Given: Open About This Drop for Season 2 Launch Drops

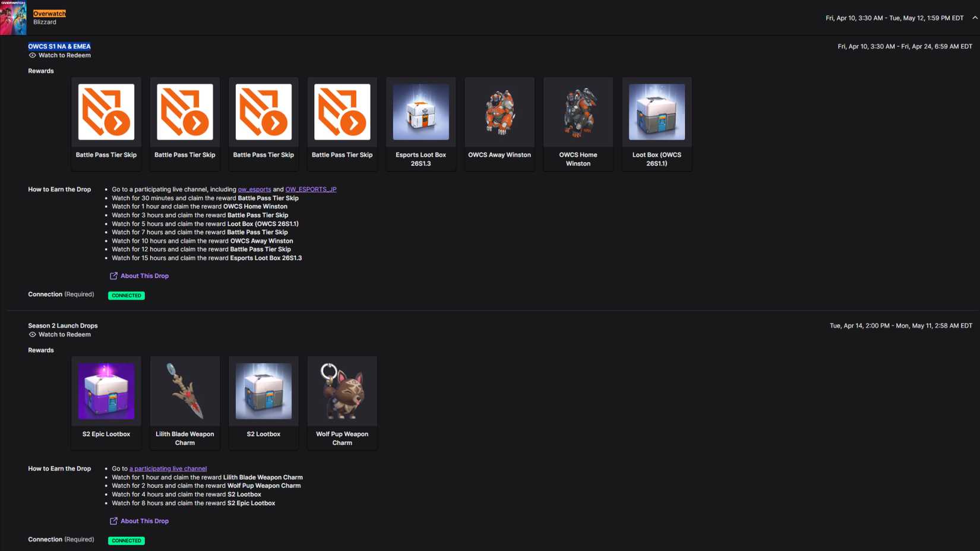Looking at the screenshot, I should (x=144, y=521).
